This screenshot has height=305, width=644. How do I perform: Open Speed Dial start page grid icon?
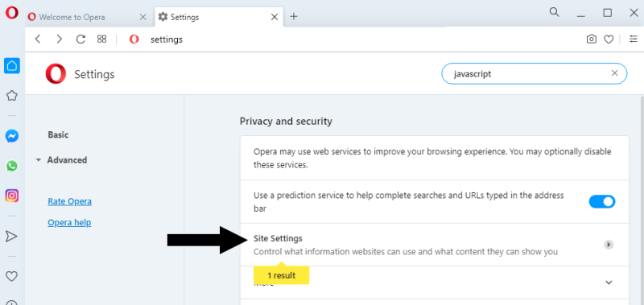(101, 39)
